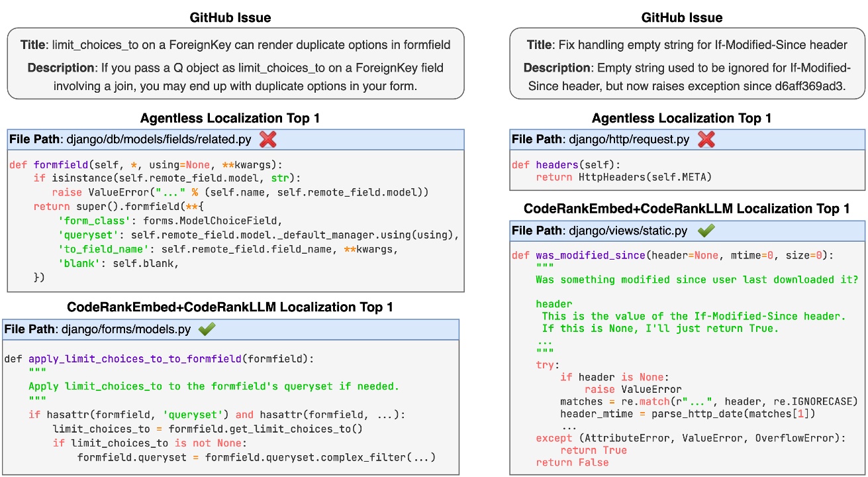Click the green checkmark beside django/views/static.py
The height and width of the screenshot is (477, 868).
pos(707,231)
